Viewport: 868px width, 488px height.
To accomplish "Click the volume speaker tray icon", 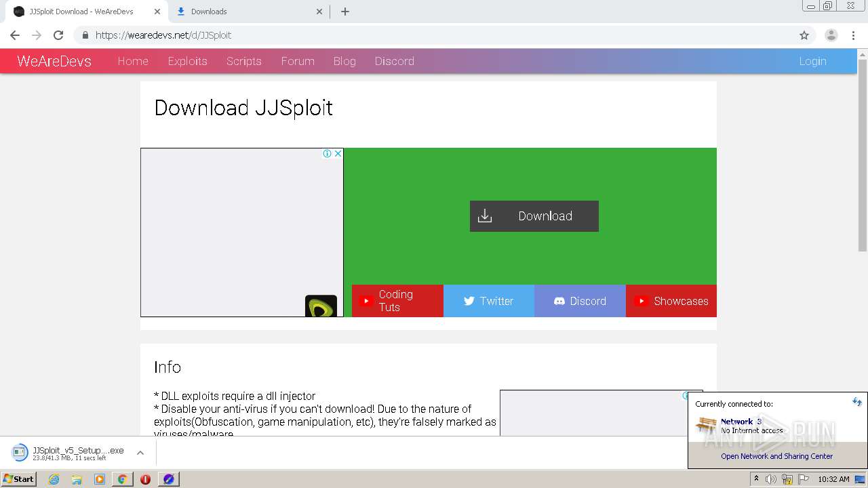I will pos(771,479).
